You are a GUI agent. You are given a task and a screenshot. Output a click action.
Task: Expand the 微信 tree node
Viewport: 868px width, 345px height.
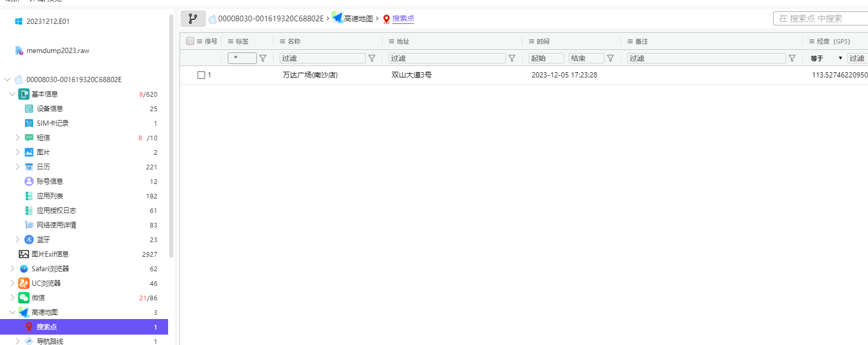12,298
